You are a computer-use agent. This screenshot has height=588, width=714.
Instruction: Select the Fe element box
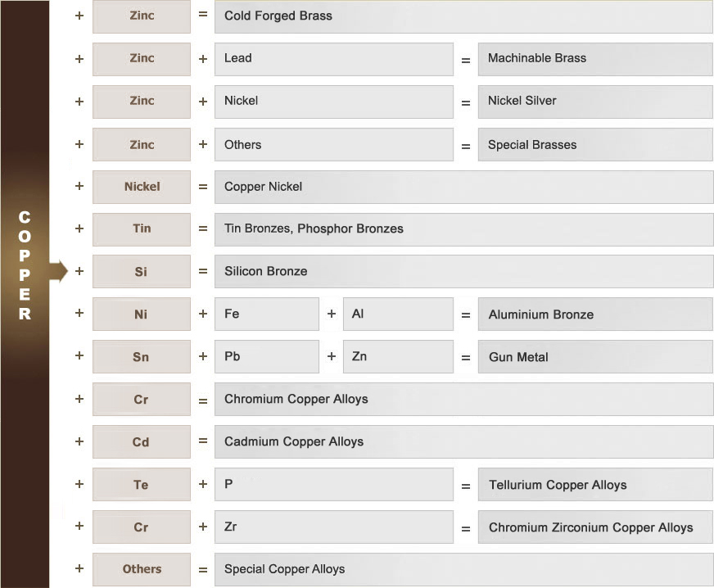[x=266, y=314]
